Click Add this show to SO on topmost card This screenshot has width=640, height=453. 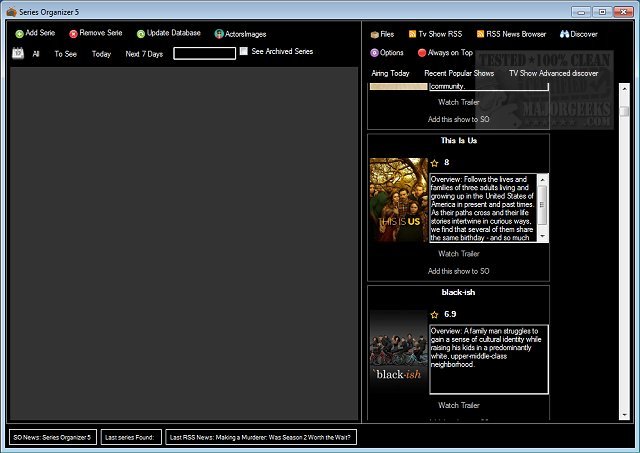click(458, 119)
